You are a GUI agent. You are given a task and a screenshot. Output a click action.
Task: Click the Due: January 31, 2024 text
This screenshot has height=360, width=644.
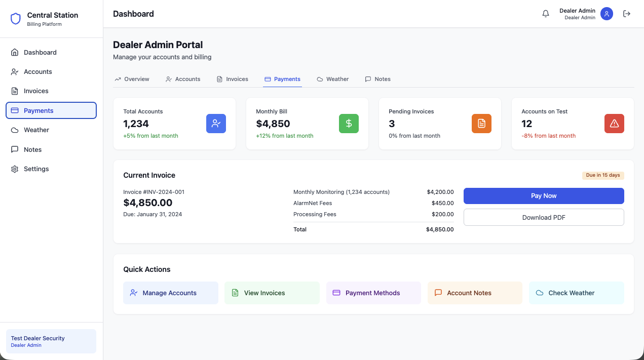[153, 214]
